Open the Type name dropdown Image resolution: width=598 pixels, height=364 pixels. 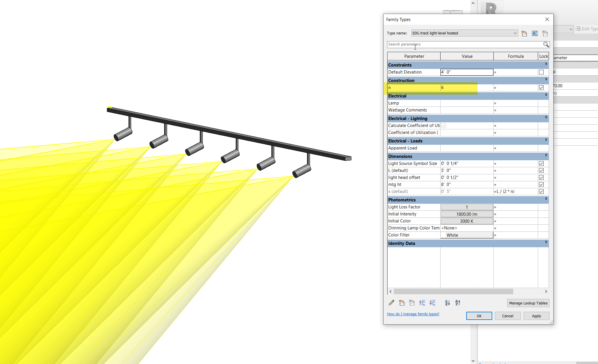tap(514, 33)
